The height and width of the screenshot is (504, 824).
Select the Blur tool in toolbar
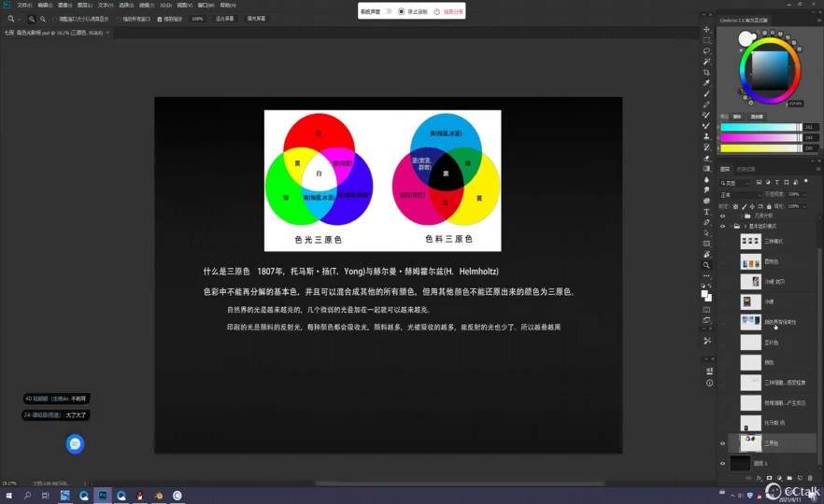(x=707, y=179)
